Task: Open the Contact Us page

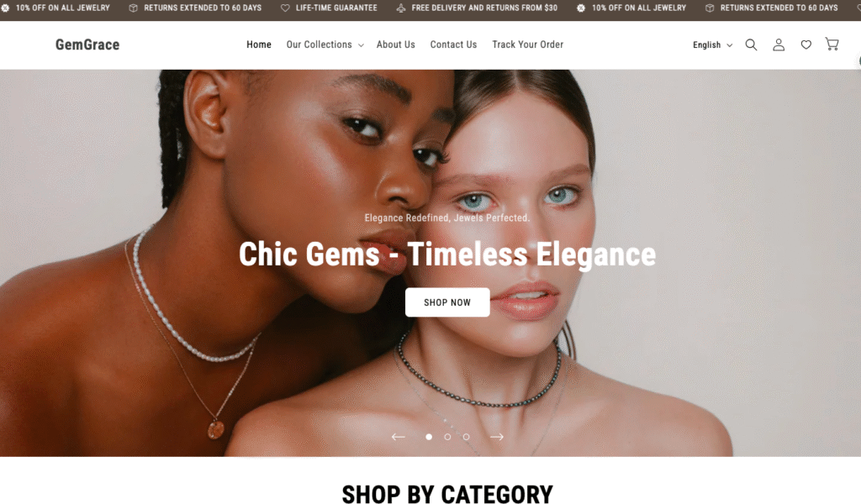Action: point(453,45)
